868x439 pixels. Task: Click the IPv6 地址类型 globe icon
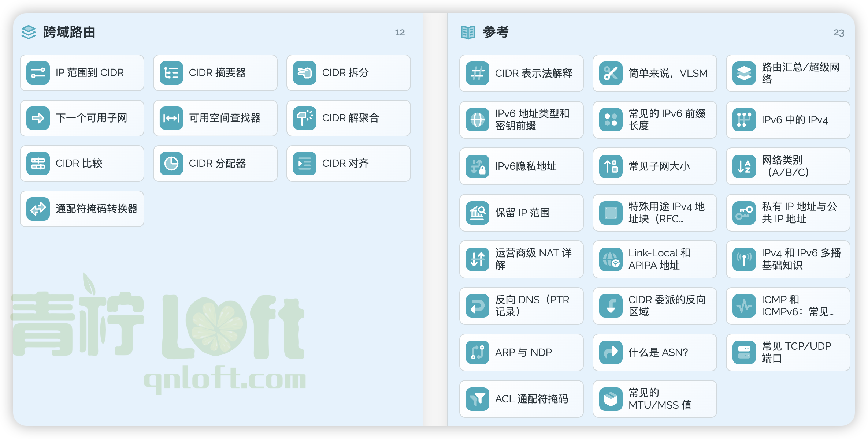476,120
